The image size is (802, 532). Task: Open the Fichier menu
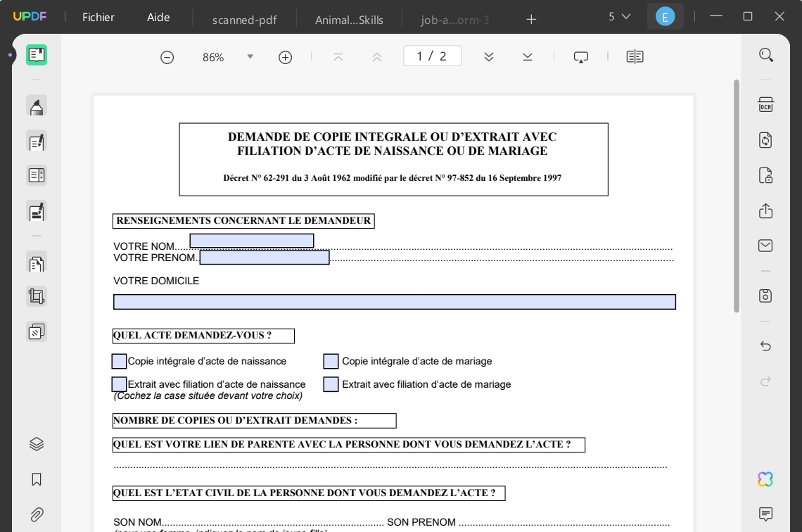[x=98, y=17]
